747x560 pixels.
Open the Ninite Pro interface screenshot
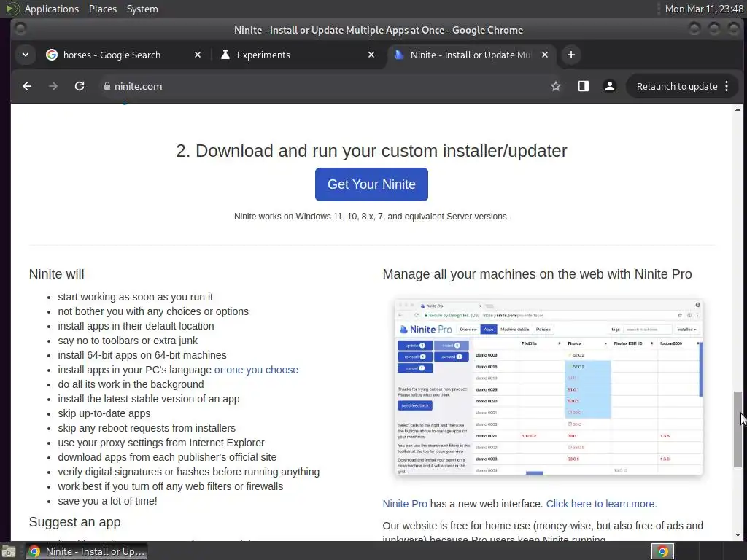point(549,387)
